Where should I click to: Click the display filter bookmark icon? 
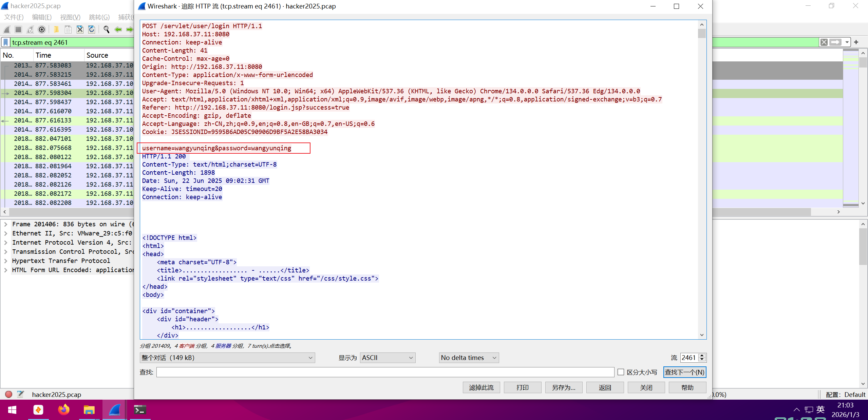6,42
